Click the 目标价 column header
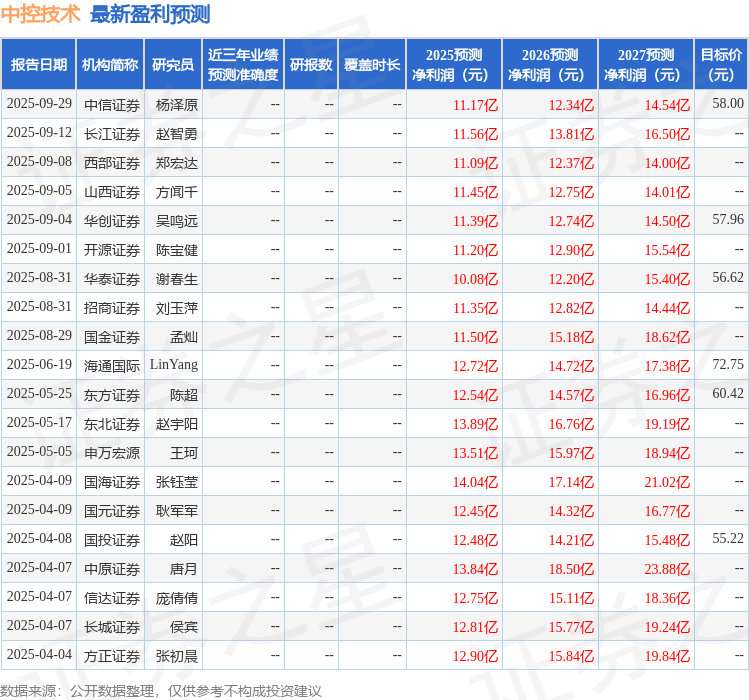 point(721,65)
